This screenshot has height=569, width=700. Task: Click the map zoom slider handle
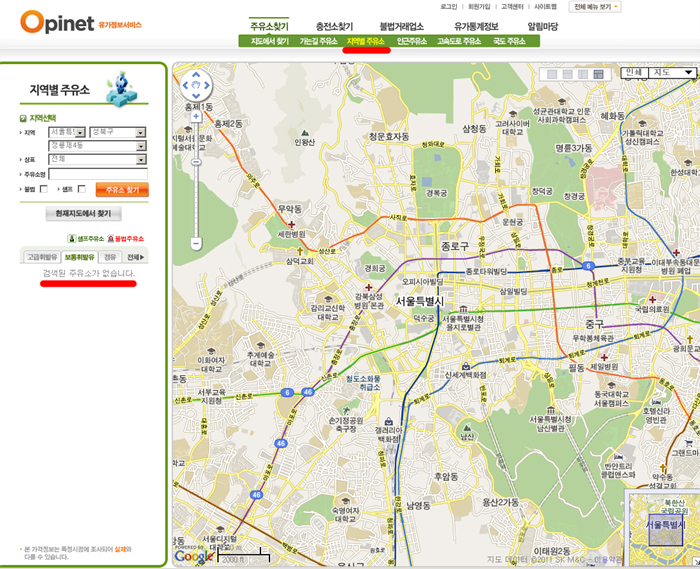tap(196, 162)
